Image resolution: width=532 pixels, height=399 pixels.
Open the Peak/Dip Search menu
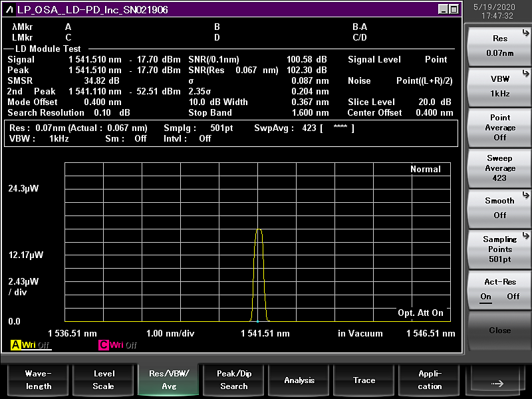(233, 380)
